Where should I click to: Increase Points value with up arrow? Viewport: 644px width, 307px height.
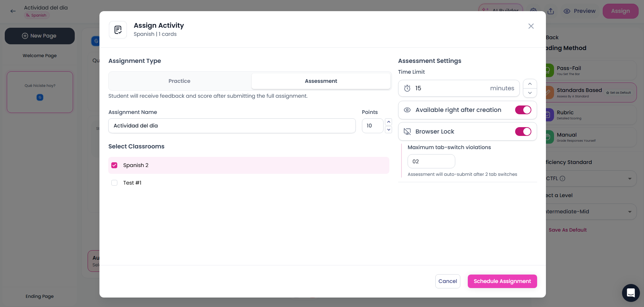pos(389,122)
